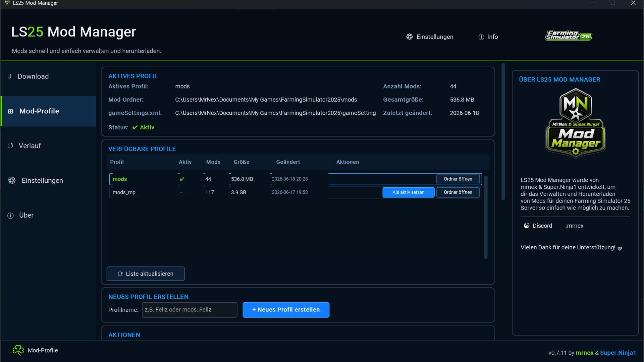Click the gameSettings.xml path value

(x=275, y=113)
